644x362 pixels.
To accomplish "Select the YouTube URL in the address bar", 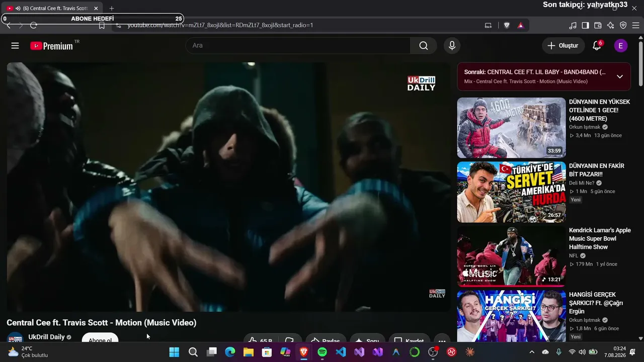I will click(220, 25).
